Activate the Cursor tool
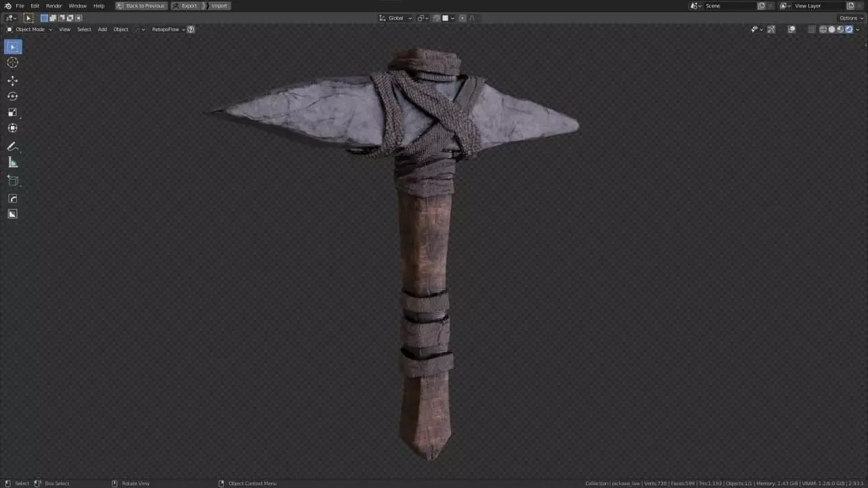 [13, 62]
